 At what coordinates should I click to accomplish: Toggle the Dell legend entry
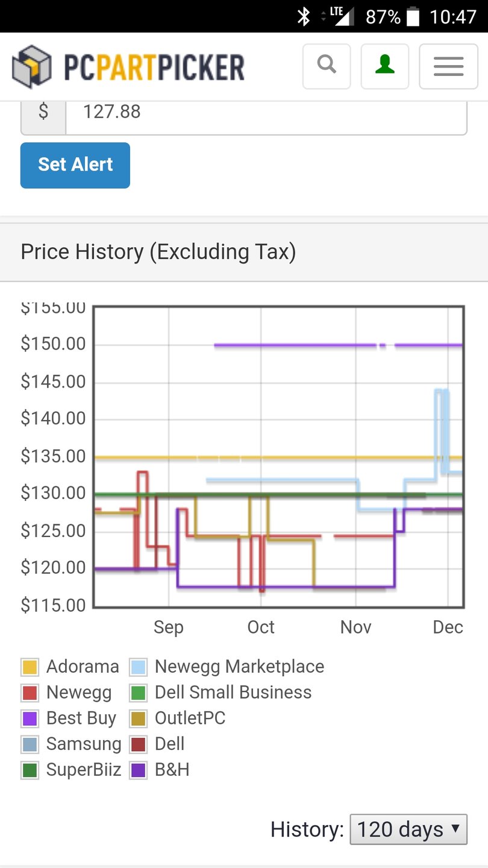tap(139, 744)
